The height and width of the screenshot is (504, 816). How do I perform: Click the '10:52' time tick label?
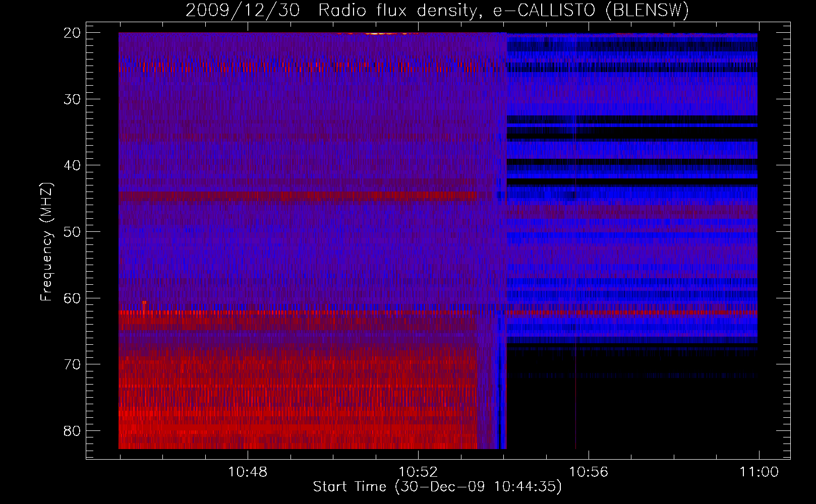(x=418, y=472)
